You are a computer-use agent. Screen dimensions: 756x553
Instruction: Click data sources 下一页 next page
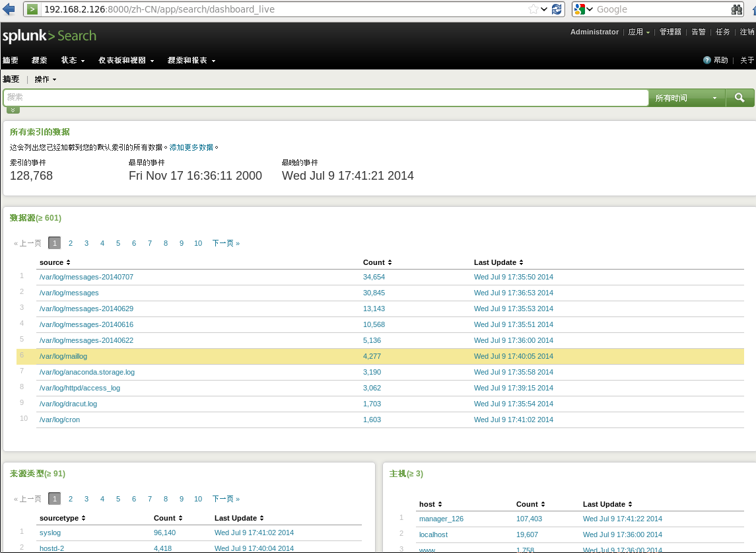(x=226, y=243)
